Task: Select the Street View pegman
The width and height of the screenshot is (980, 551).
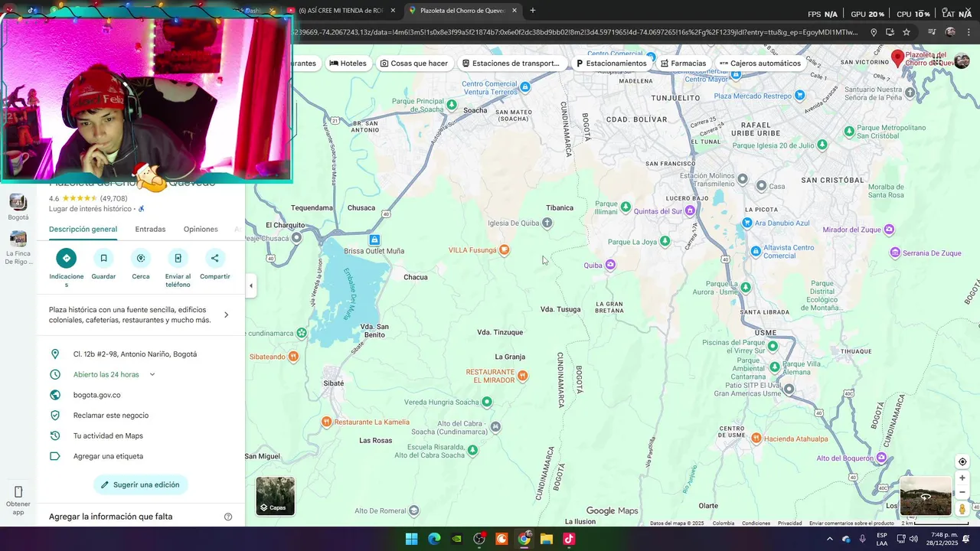Action: coord(962,509)
